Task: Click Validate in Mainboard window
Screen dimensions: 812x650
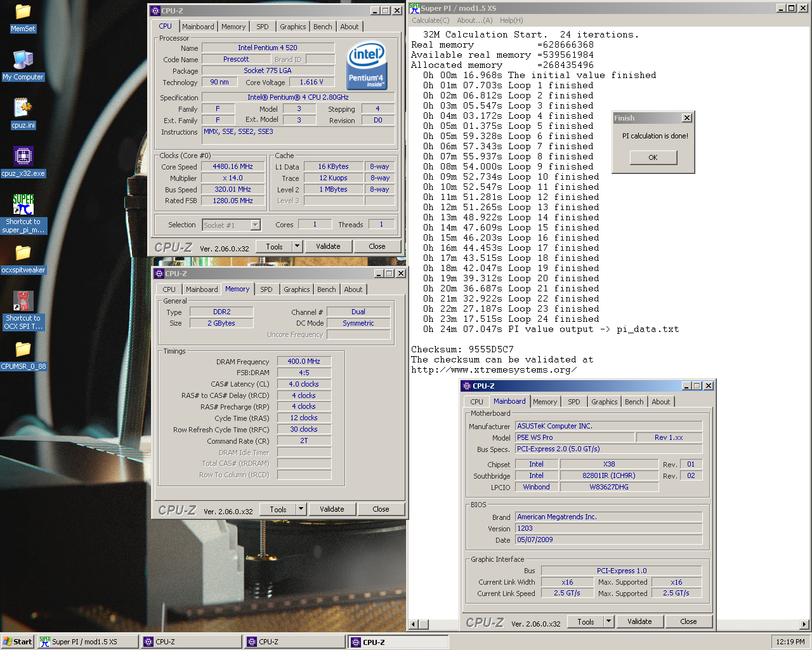Action: tap(639, 621)
